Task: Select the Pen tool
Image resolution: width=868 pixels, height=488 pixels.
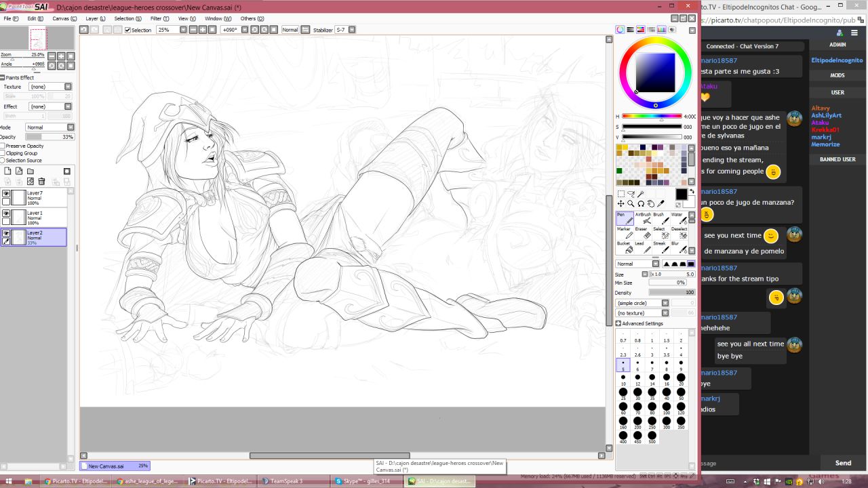Action: [x=625, y=218]
